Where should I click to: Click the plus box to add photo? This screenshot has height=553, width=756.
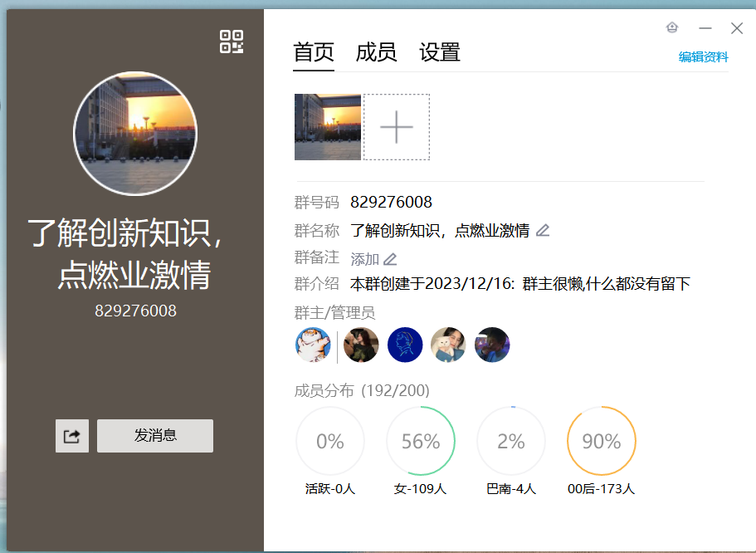tap(397, 127)
